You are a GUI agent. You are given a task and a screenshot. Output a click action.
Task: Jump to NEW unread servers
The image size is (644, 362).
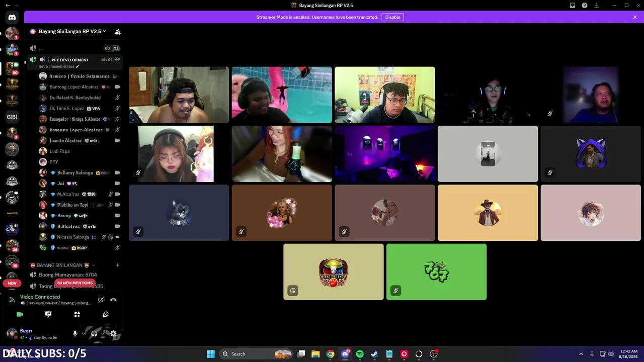point(12,283)
